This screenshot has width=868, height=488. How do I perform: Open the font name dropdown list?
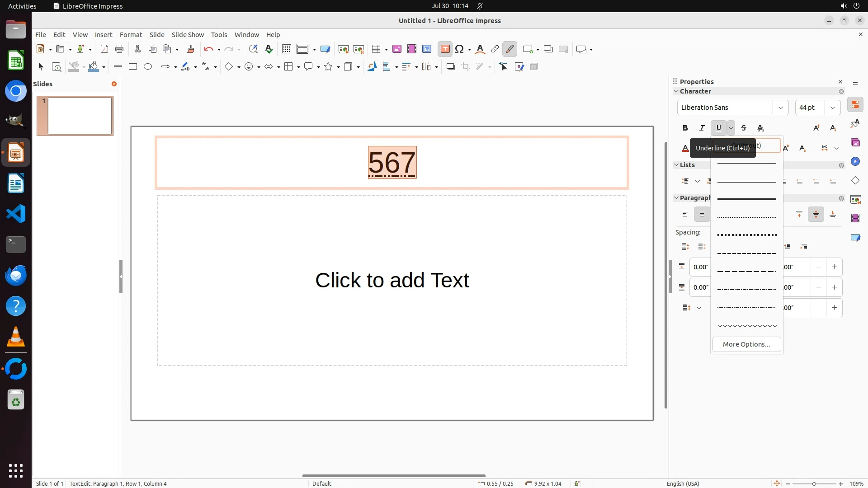[x=780, y=108]
